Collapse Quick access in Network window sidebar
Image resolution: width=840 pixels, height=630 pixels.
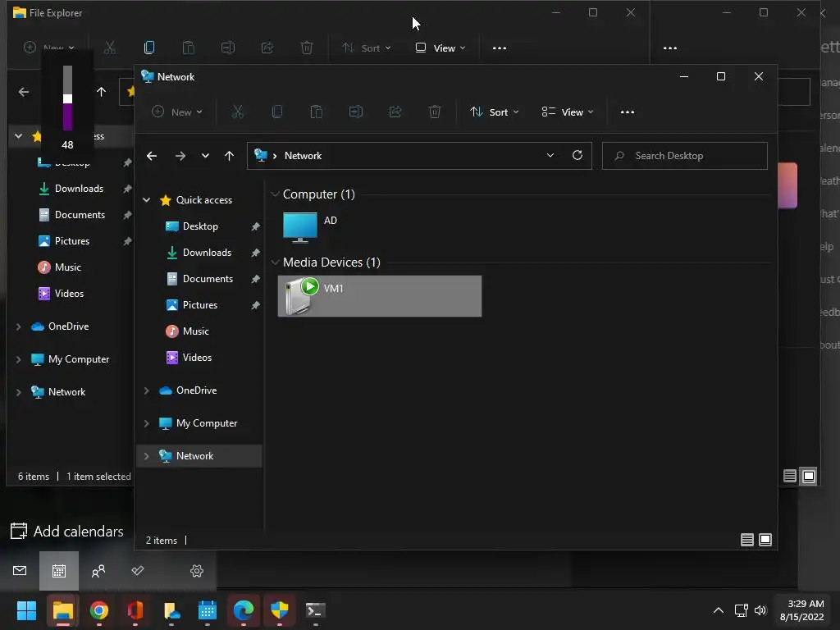[146, 200]
